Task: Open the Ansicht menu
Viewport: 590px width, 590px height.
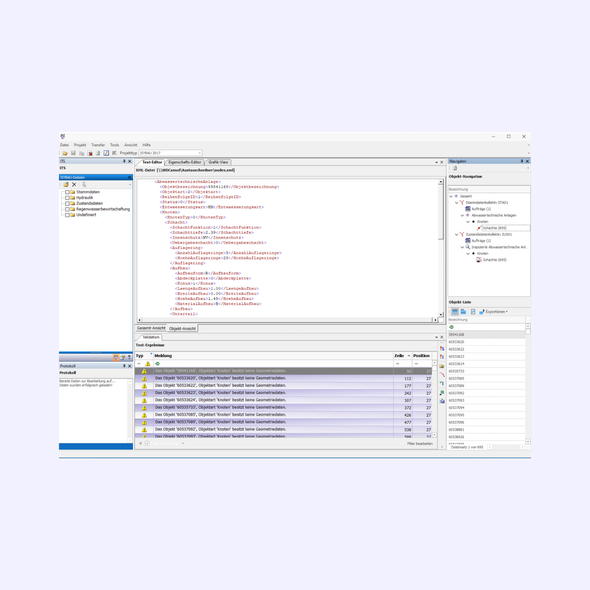Action: click(131, 145)
